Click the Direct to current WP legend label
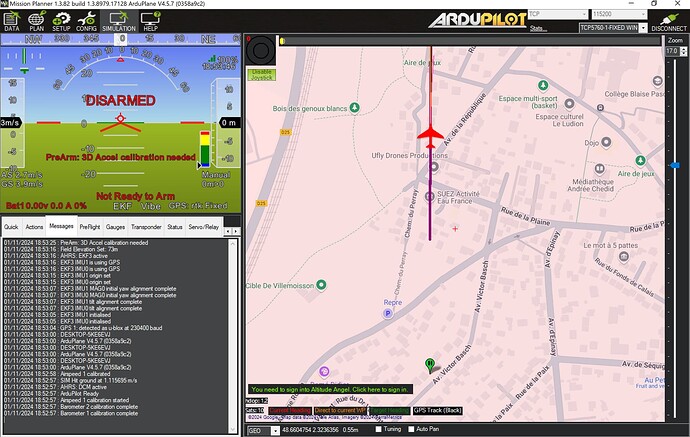Image resolution: width=690 pixels, height=437 pixels. [x=340, y=410]
